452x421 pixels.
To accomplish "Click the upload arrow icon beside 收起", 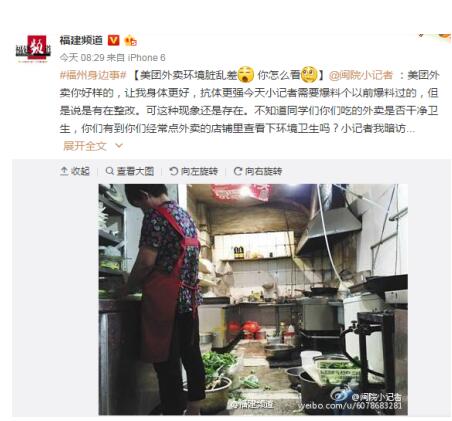I will [x=64, y=171].
